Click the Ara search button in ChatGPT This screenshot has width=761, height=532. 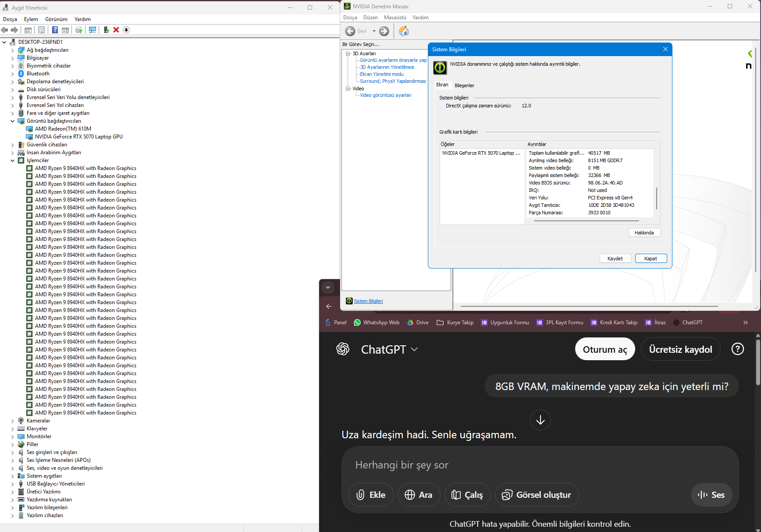(419, 495)
